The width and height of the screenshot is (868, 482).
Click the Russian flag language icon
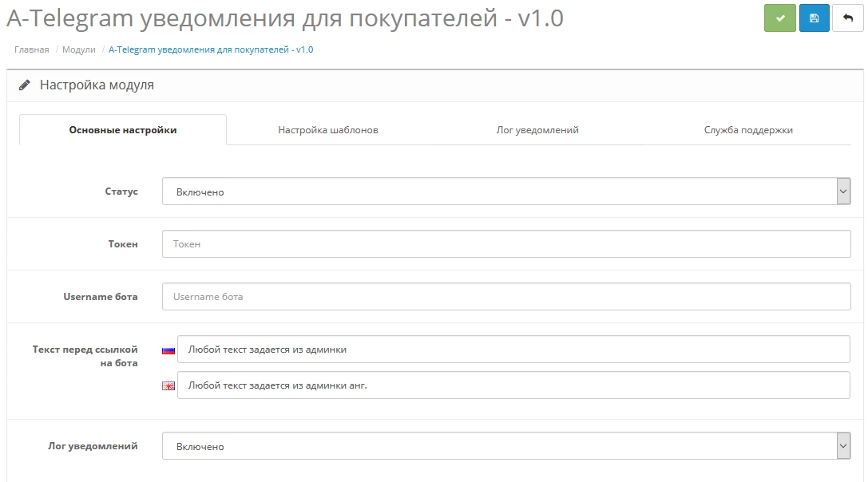168,350
